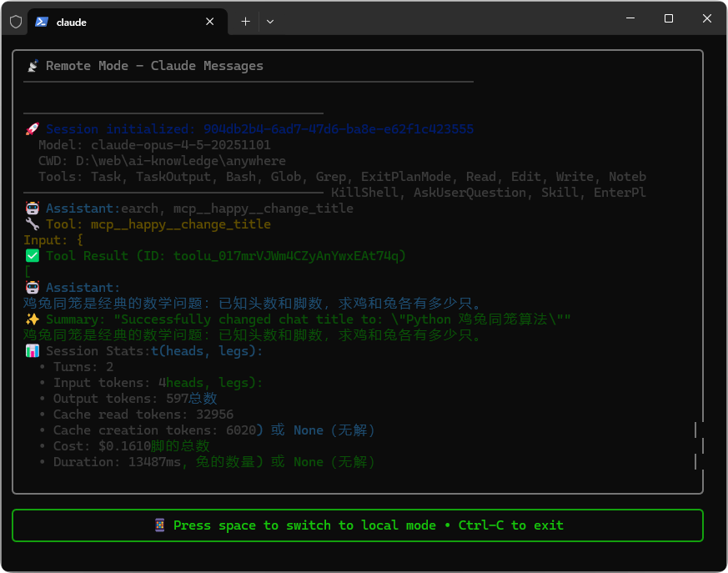Close the claude tab
This screenshot has width=728, height=573.
pos(209,22)
